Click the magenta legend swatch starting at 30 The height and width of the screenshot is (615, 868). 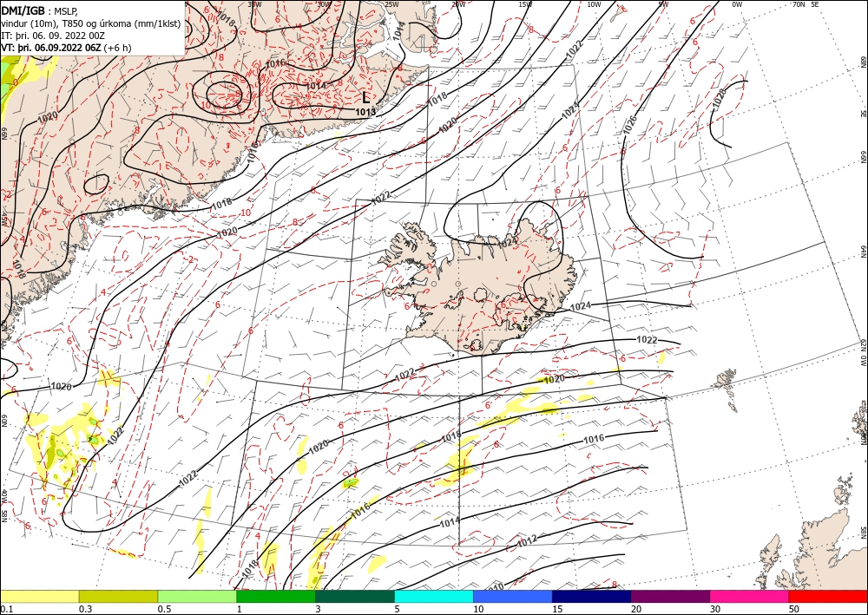[x=750, y=596]
